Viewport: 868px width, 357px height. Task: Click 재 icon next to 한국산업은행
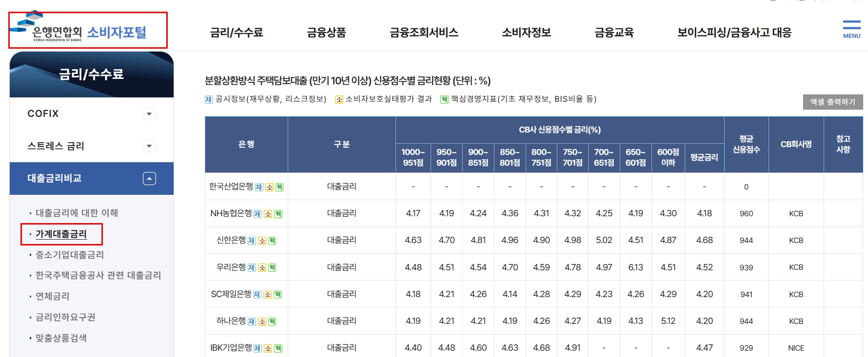259,187
